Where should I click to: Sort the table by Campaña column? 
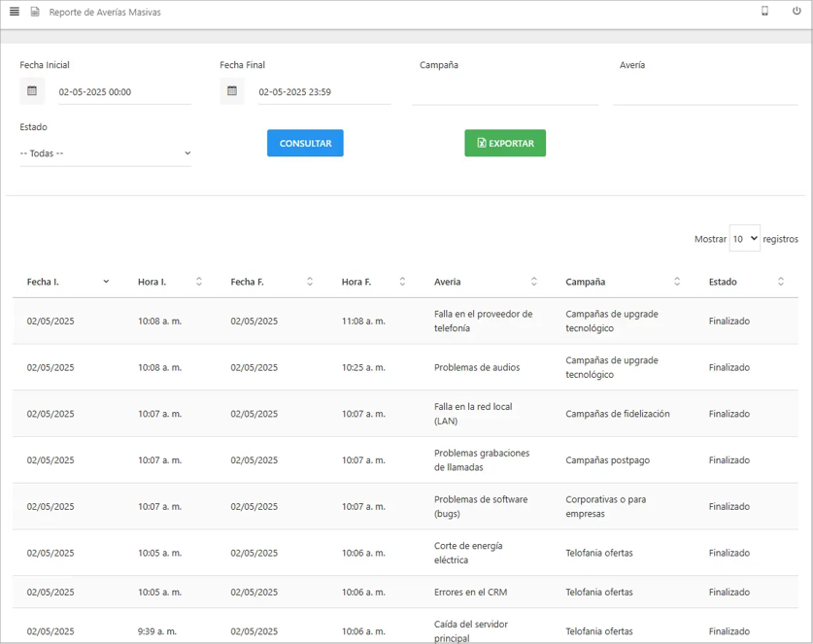(677, 282)
